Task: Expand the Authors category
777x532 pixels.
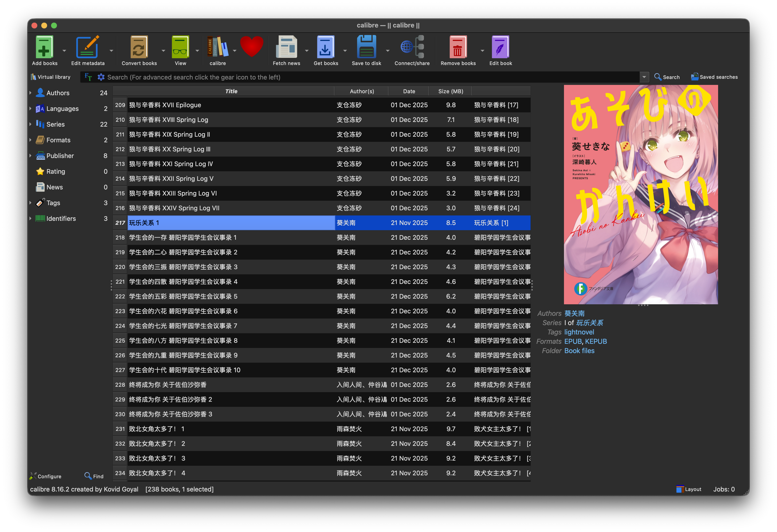Action: [x=30, y=93]
